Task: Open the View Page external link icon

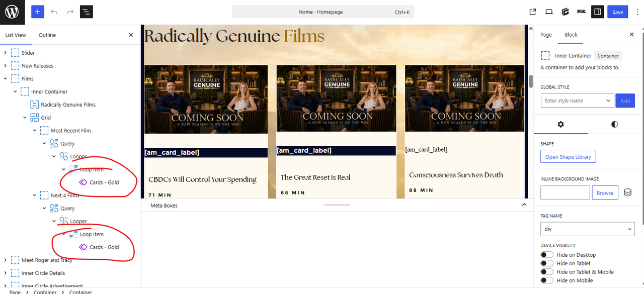Action: click(x=533, y=12)
